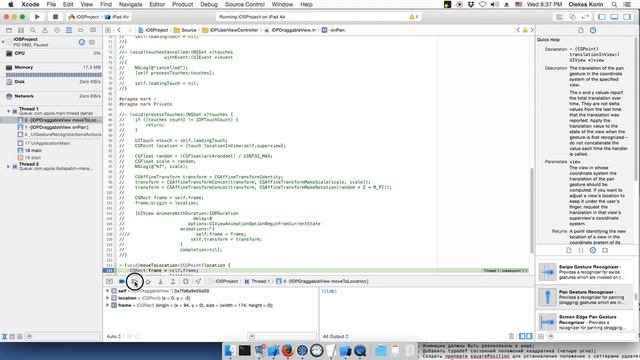Select the Network gauge row
The height and width of the screenshot is (360, 640).
tap(51, 96)
